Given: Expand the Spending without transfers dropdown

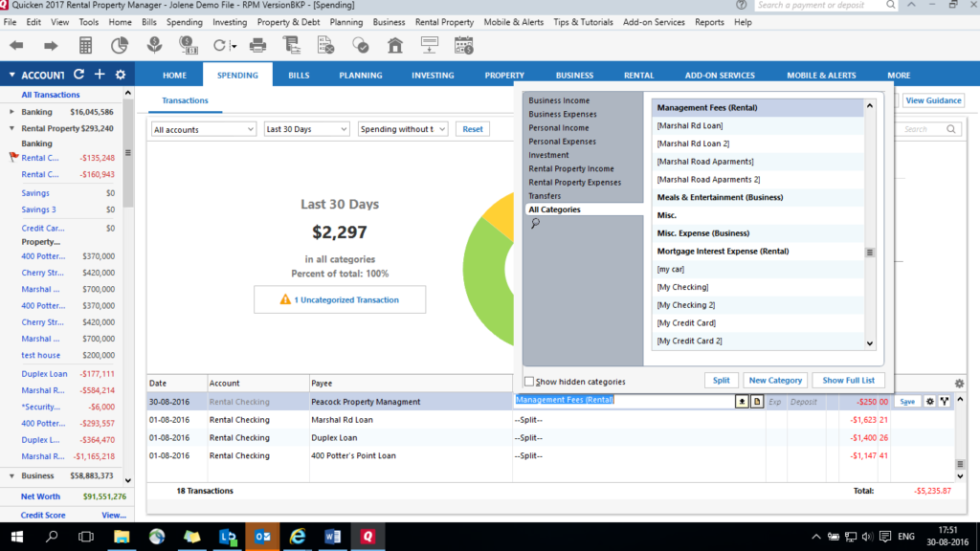Looking at the screenshot, I should pos(403,128).
